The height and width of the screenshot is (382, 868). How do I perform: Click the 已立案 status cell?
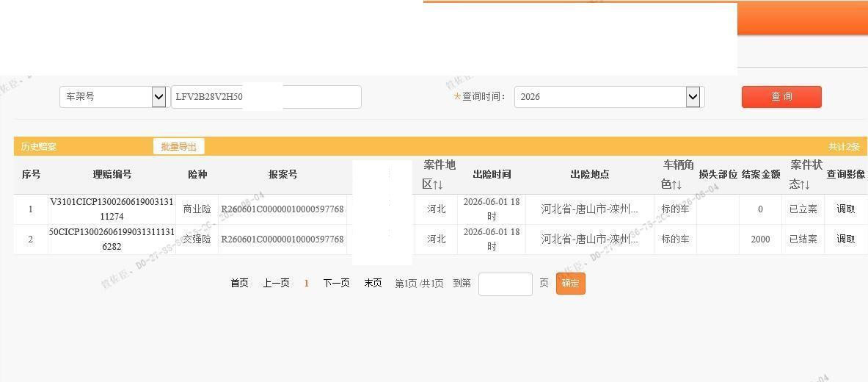point(803,209)
